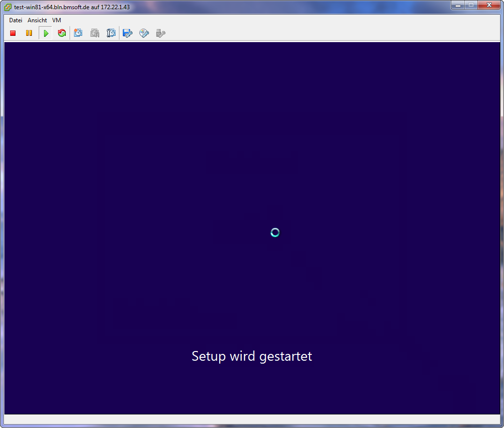Screen dimensions: 504x428
Task: Open the Snapshot Manager wrench-clock icon
Action: pos(111,33)
